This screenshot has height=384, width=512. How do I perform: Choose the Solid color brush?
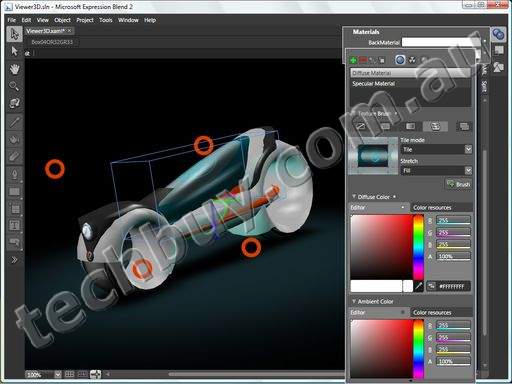[x=385, y=126]
